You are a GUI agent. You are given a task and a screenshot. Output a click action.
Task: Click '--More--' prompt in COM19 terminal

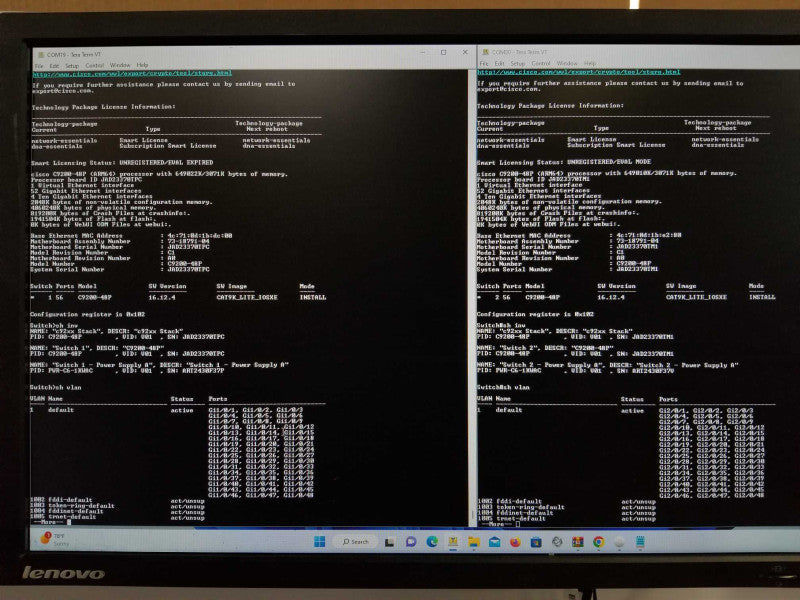click(50, 522)
